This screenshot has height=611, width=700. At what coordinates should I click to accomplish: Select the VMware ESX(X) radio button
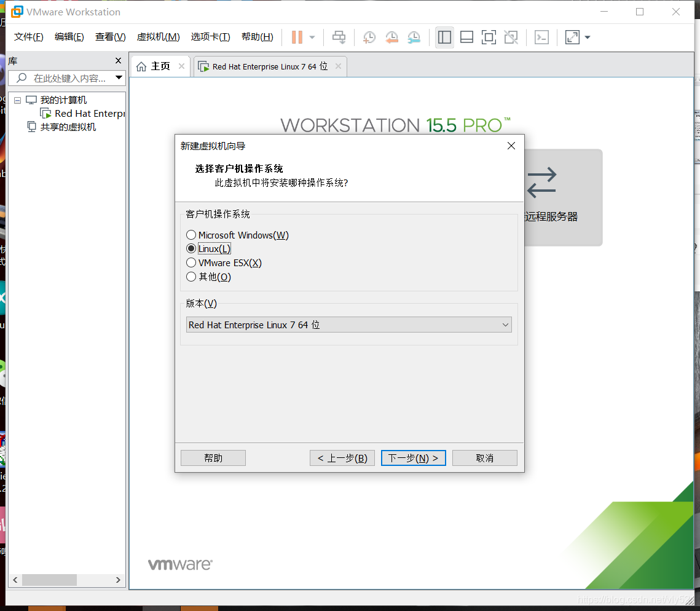[191, 262]
